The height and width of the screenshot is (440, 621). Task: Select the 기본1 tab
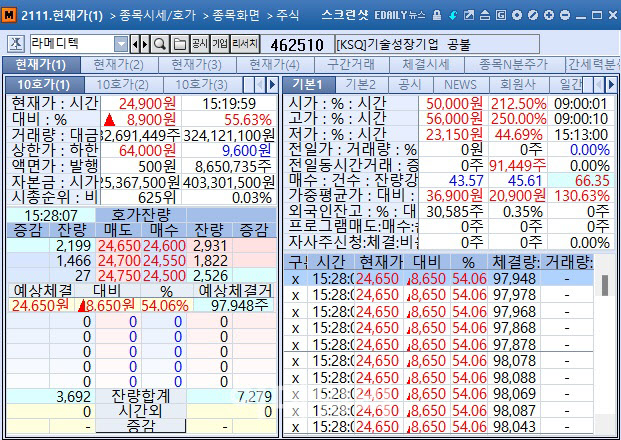pyautogui.click(x=309, y=84)
